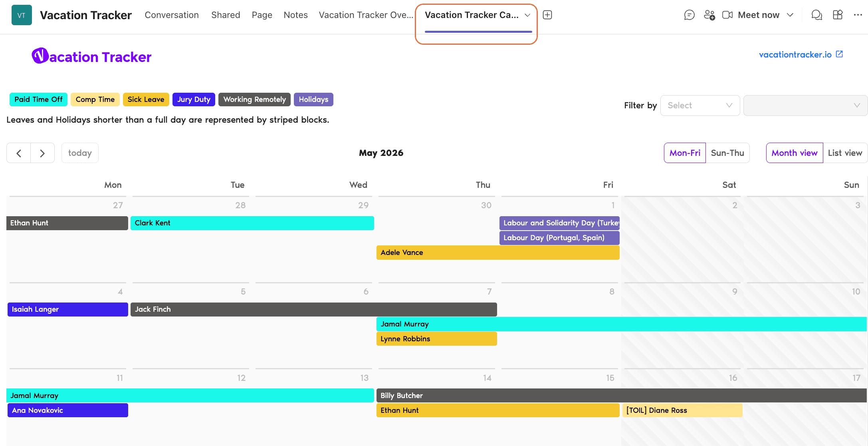Select List view
This screenshot has height=446, width=868.
click(x=845, y=153)
